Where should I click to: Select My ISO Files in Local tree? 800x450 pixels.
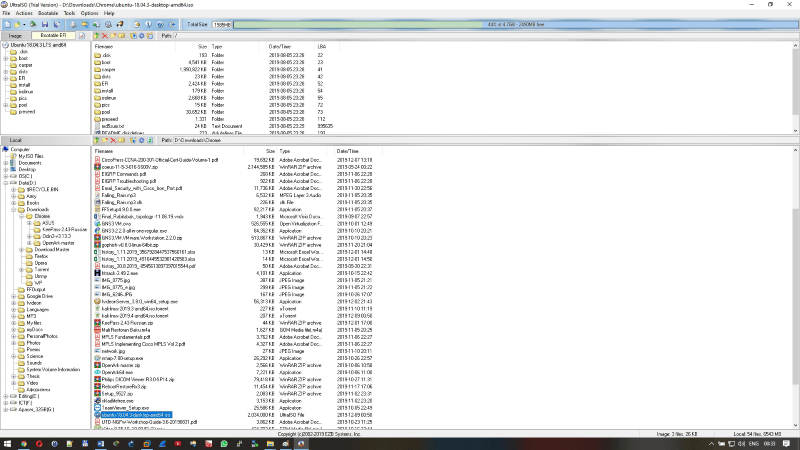31,156
